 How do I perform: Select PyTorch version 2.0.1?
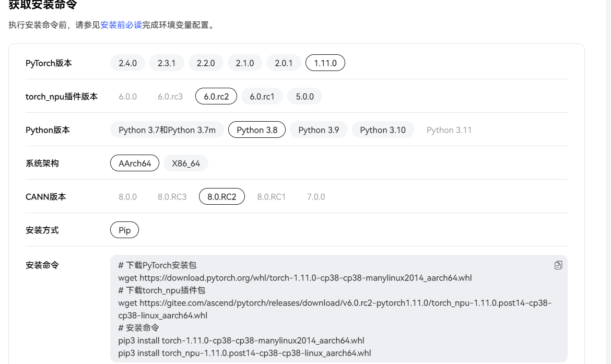283,62
